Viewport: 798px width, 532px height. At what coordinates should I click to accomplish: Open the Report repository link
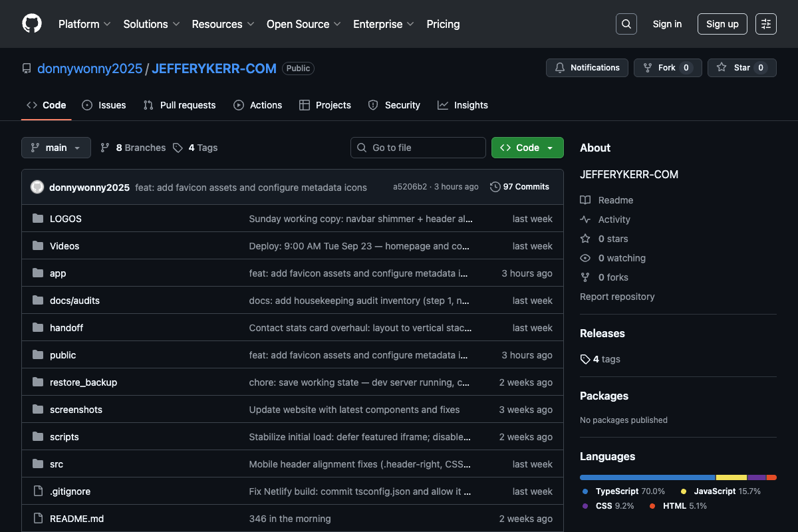(x=617, y=297)
